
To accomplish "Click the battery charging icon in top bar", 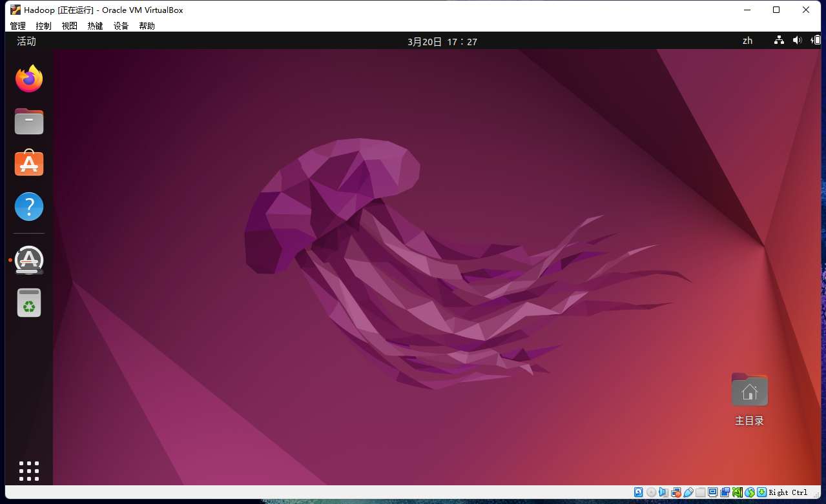I will click(816, 41).
